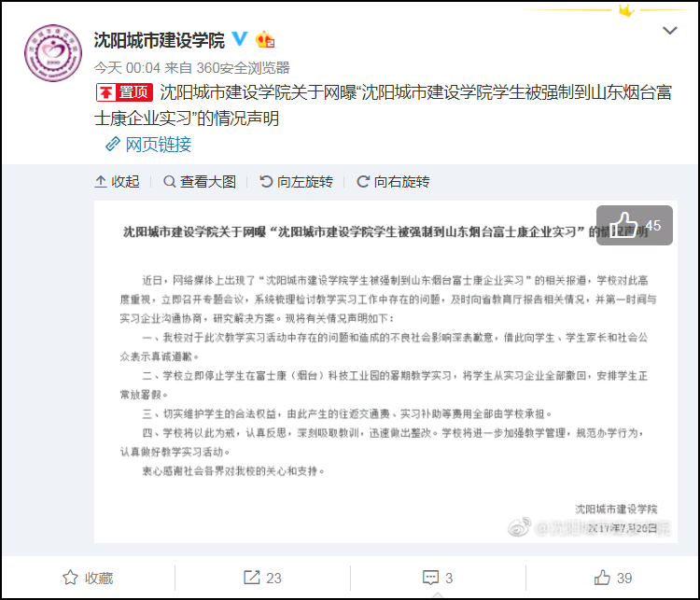Click the account name 沈阳城市建设学院
This screenshot has height=600, width=700.
tap(160, 40)
